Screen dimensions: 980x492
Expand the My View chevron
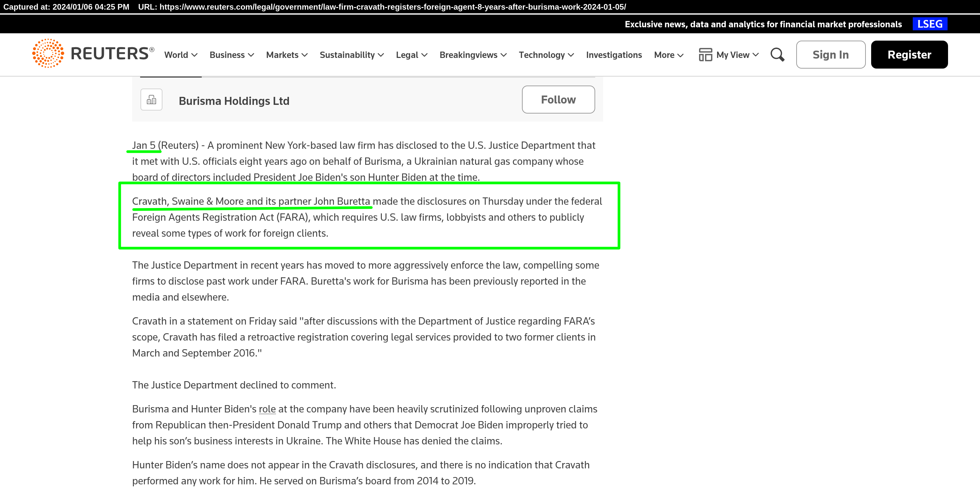pos(756,55)
